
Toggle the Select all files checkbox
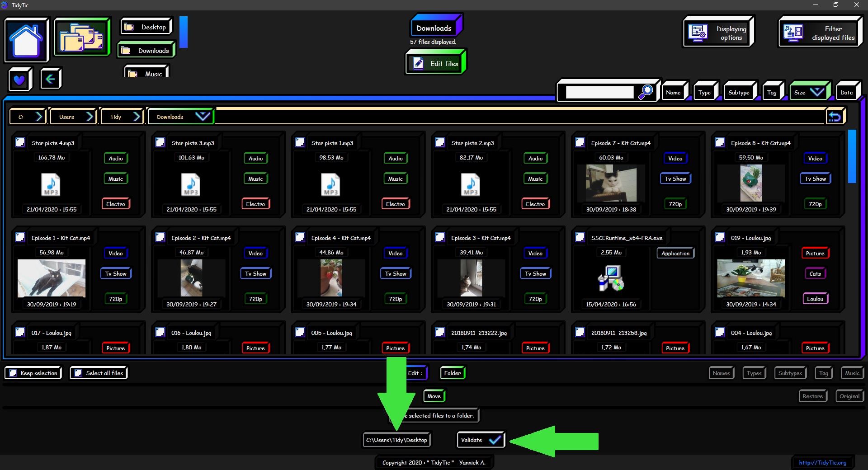point(78,373)
